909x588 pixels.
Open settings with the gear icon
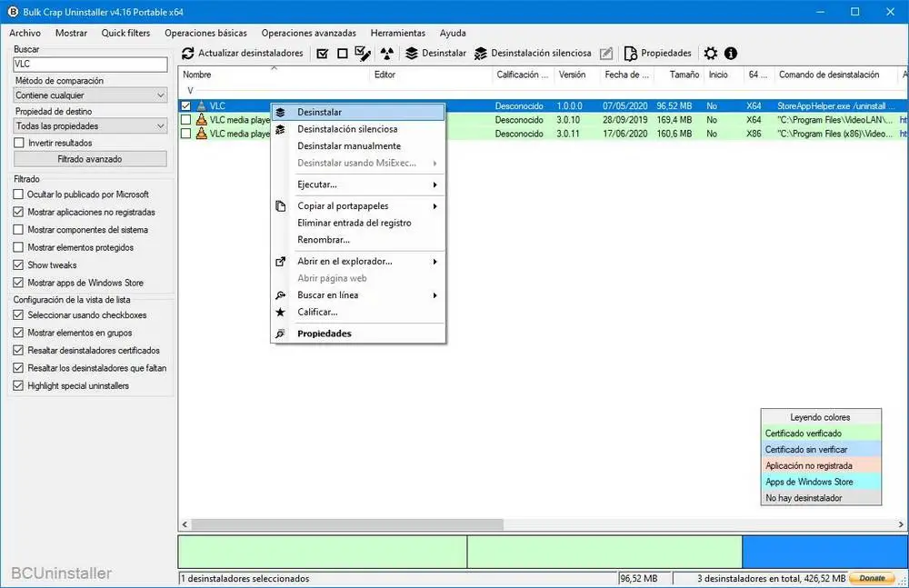coord(711,54)
